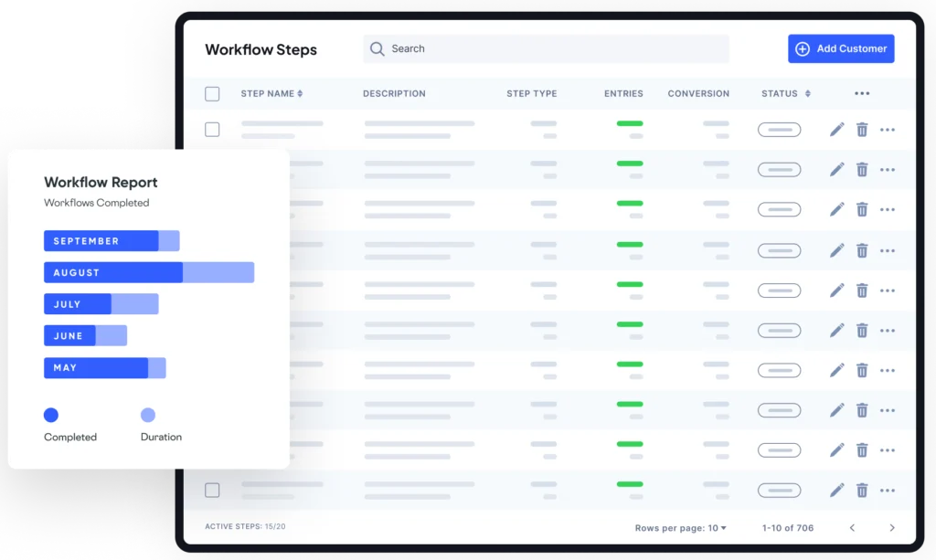This screenshot has height=560, width=936.
Task: Click the pencil edit icon in first row
Action: [x=836, y=130]
